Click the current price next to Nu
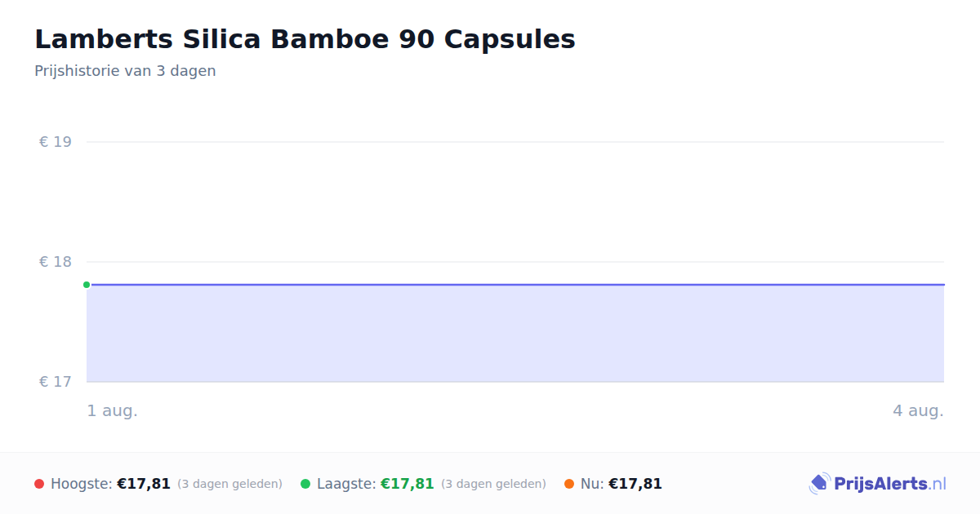Image resolution: width=980 pixels, height=514 pixels. coord(635,484)
